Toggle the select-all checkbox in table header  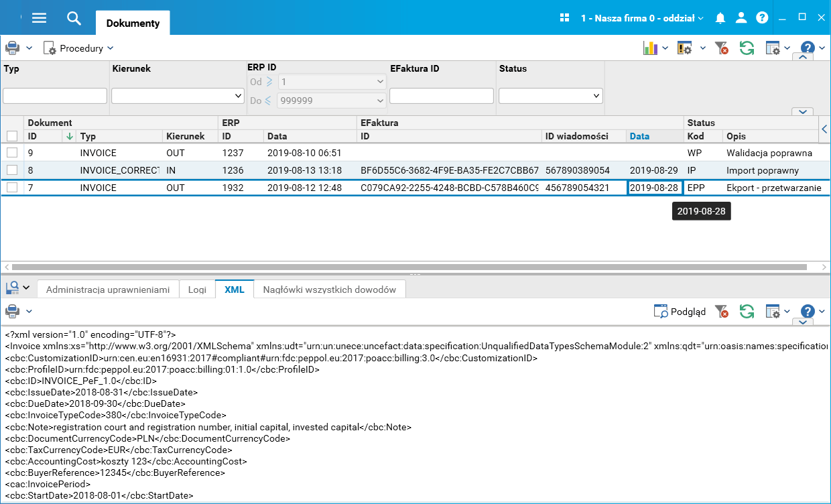tap(12, 136)
